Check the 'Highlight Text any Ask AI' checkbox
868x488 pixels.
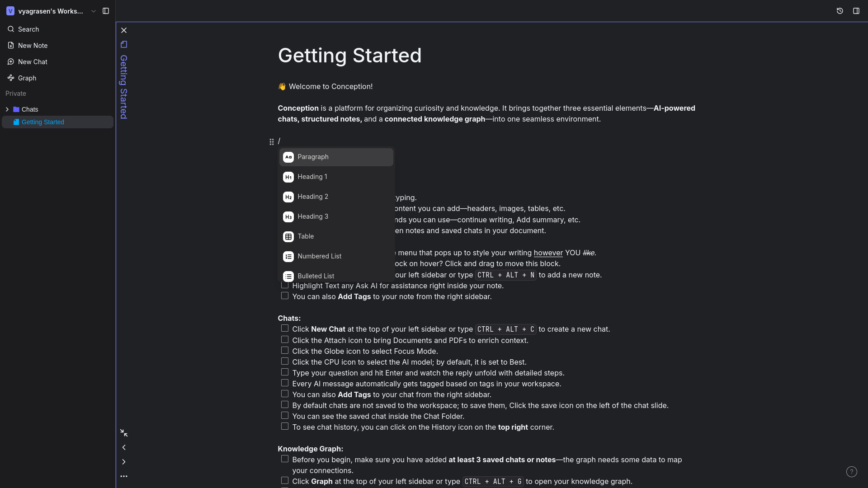tap(284, 285)
